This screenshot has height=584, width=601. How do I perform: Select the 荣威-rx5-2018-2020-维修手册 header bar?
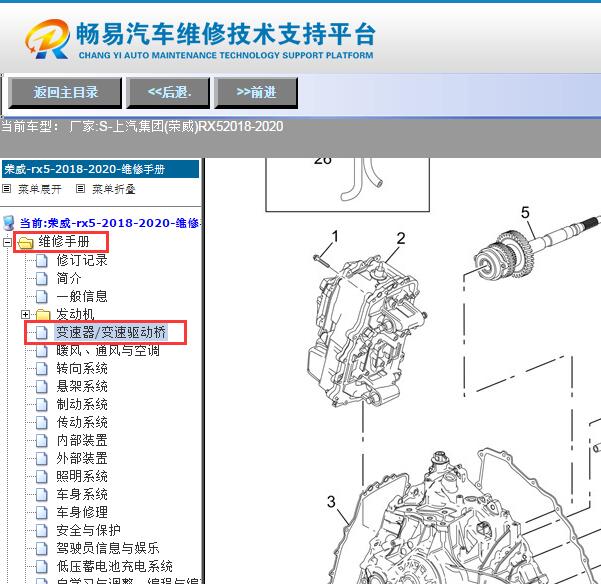tap(100, 169)
